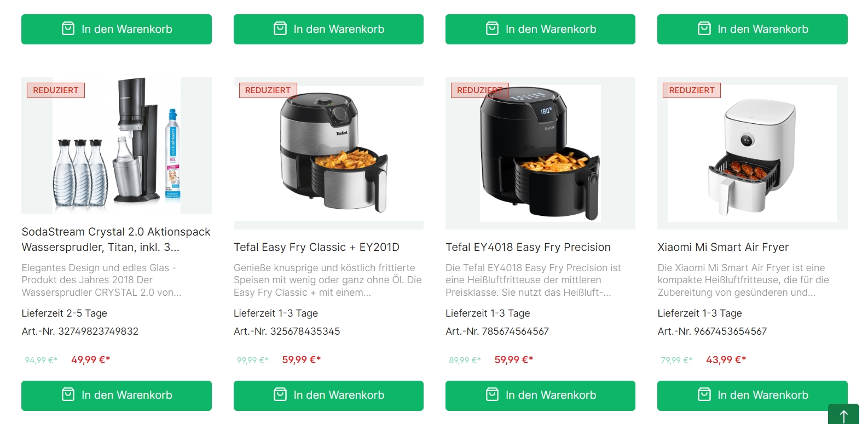Screen dimensions: 868x424
Task: Click the scroll-to-top arrow icon
Action: pyautogui.click(x=843, y=415)
